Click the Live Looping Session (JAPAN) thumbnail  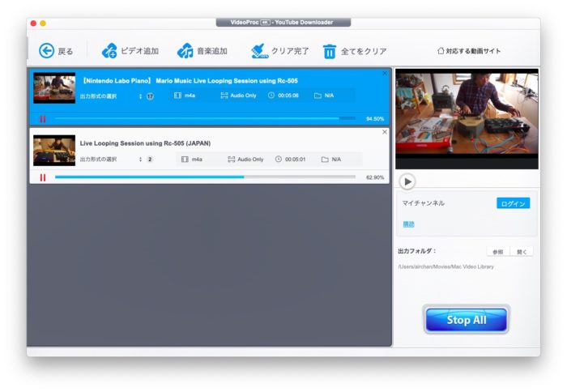(54, 151)
